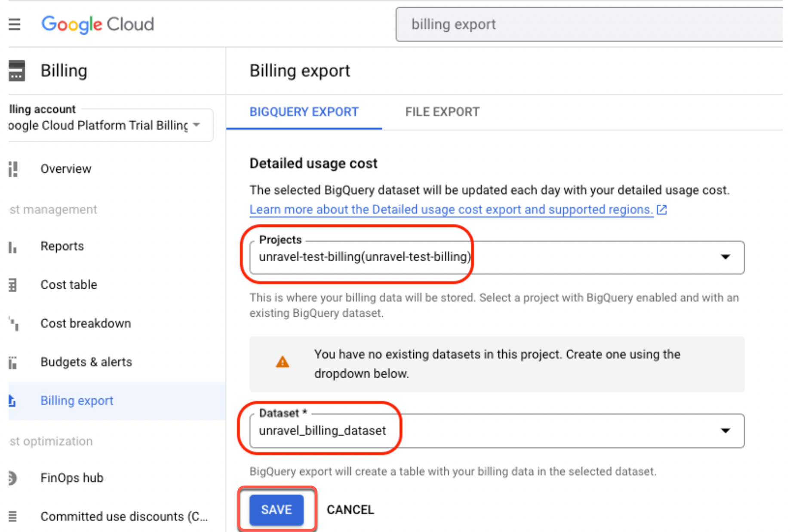Screen dimensions: 793x532
Task: Click the billing export search field
Action: pyautogui.click(x=559, y=24)
